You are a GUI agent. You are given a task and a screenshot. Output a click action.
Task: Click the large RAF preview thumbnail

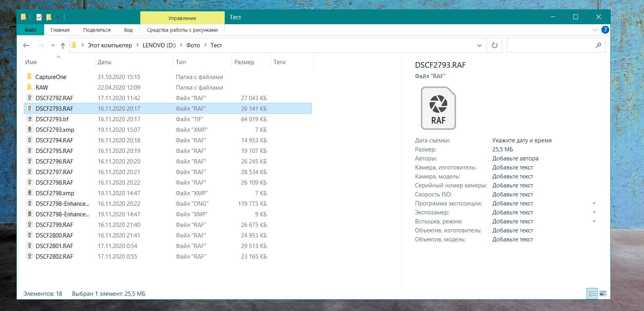(438, 108)
